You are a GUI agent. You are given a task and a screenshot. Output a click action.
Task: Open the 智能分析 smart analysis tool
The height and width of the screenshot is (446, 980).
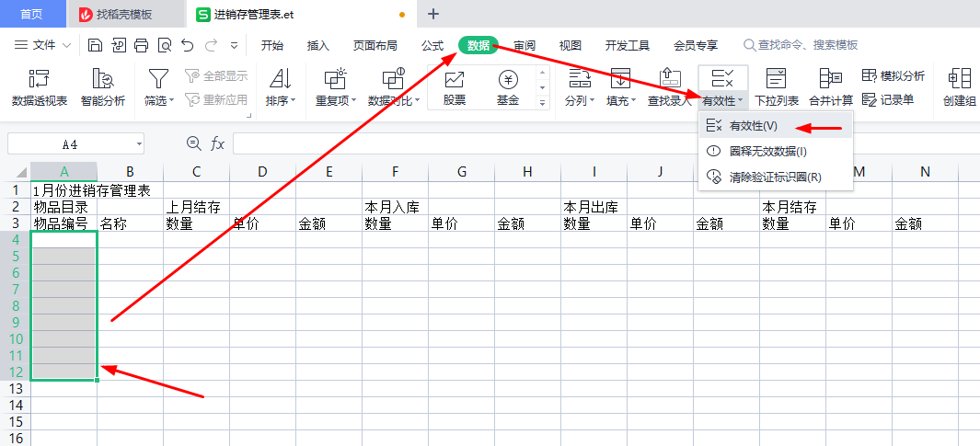pyautogui.click(x=102, y=88)
